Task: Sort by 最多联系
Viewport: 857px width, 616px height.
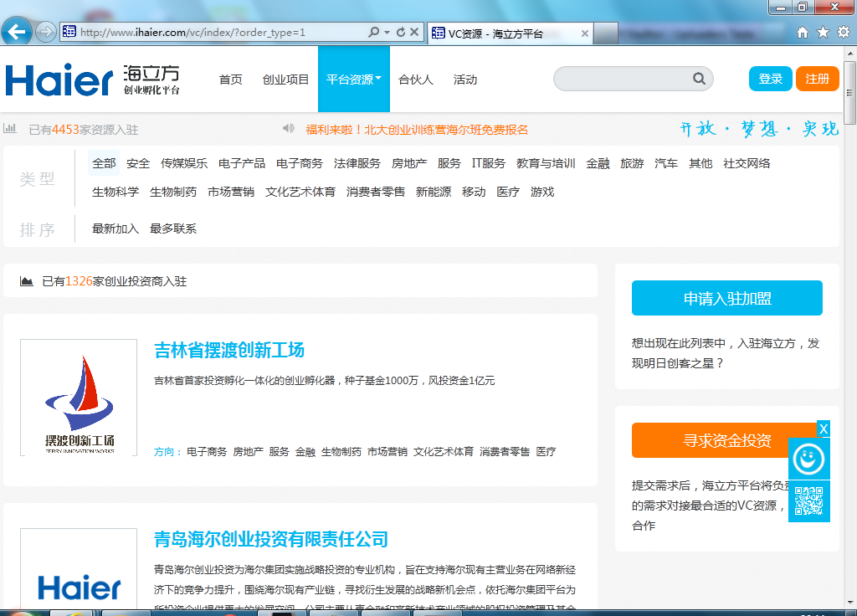Action: (x=173, y=228)
